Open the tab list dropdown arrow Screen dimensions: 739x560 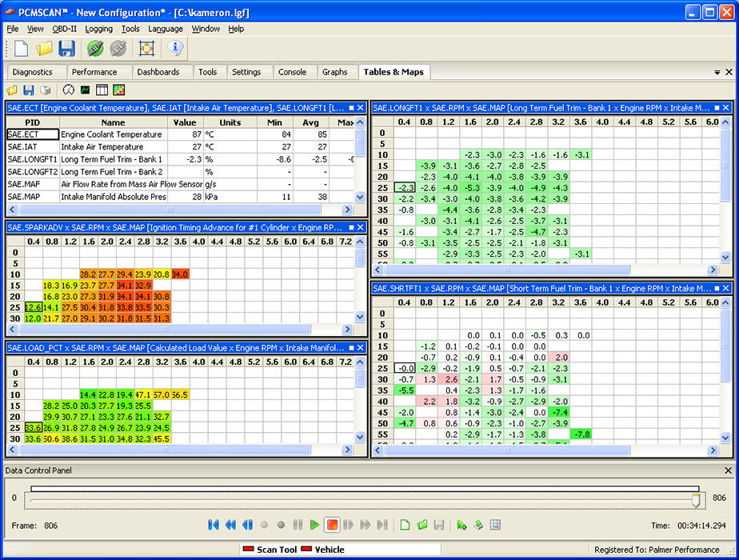717,72
